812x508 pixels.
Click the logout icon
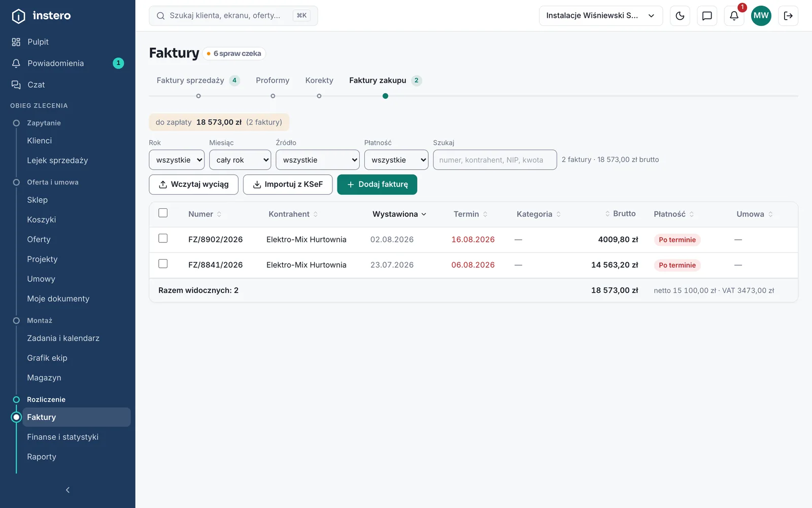click(788, 16)
